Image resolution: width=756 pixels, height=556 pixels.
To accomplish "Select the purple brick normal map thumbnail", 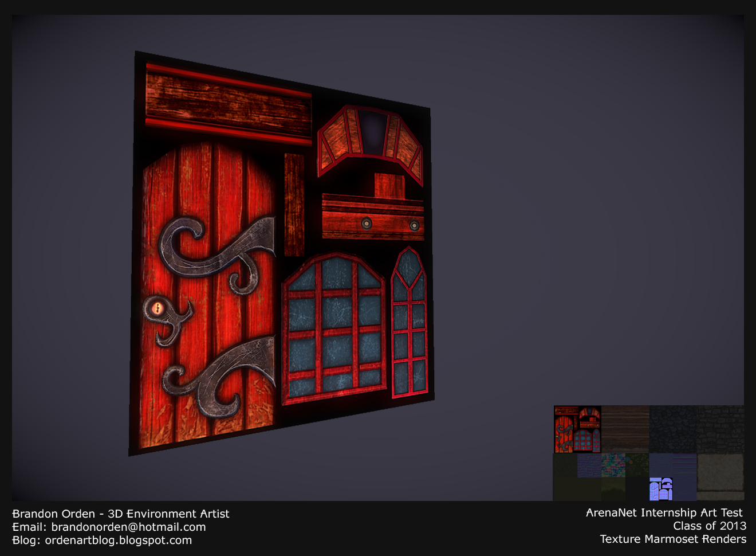I will pos(589,465).
